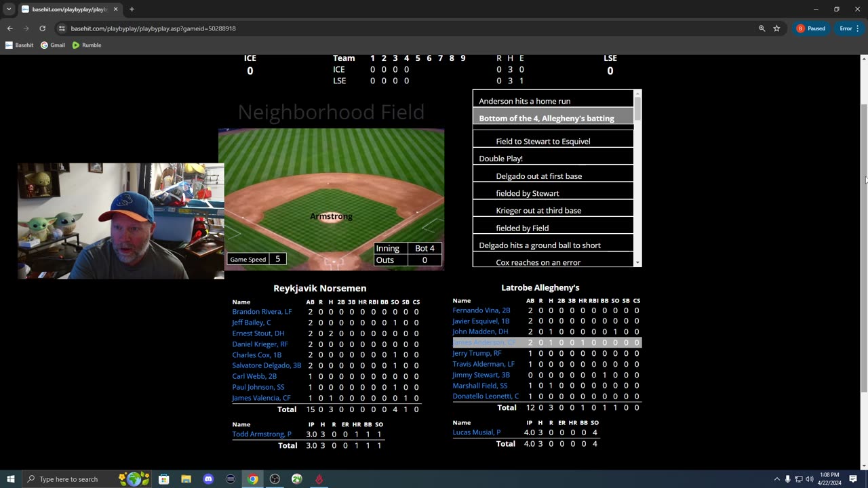Click the page vertical scrollbar thumb
This screenshot has height=488, width=868.
click(x=864, y=247)
